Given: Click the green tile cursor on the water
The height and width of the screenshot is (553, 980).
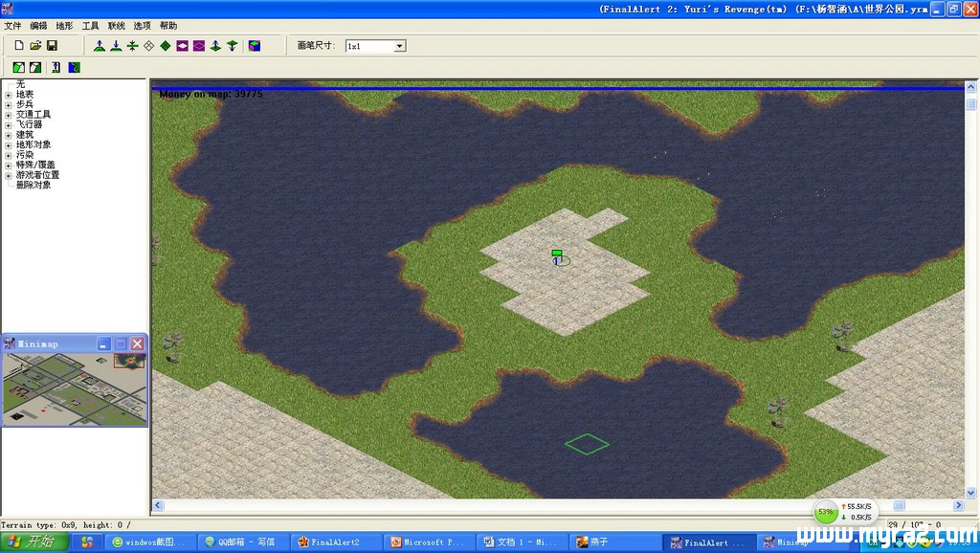Looking at the screenshot, I should tap(587, 444).
